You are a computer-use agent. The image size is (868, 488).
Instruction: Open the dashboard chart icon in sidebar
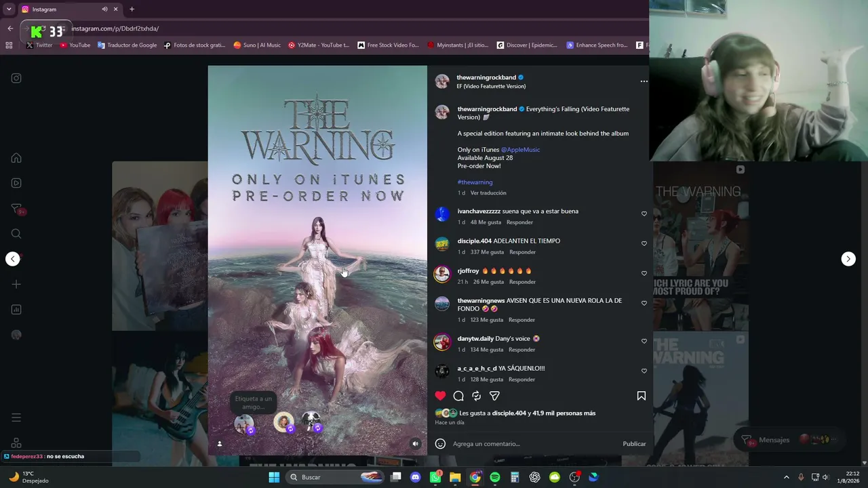tap(16, 310)
